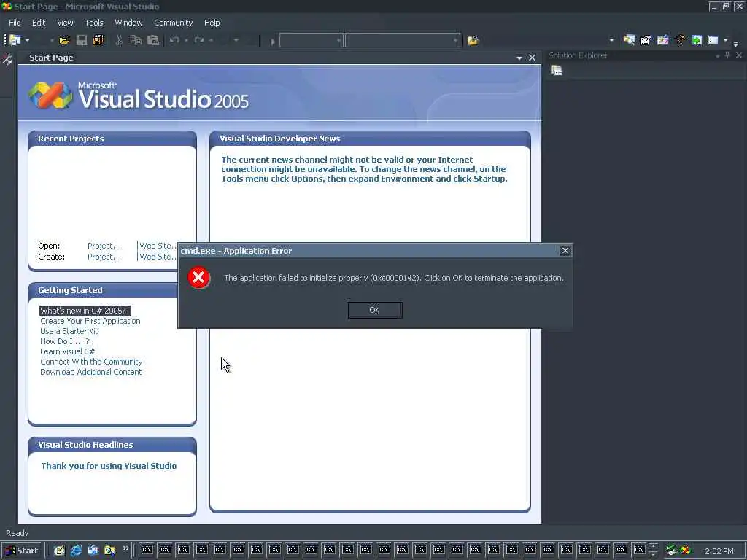Click the Properties icon in Solution Explorer
Screen dimensions: 747x560
pos(557,71)
